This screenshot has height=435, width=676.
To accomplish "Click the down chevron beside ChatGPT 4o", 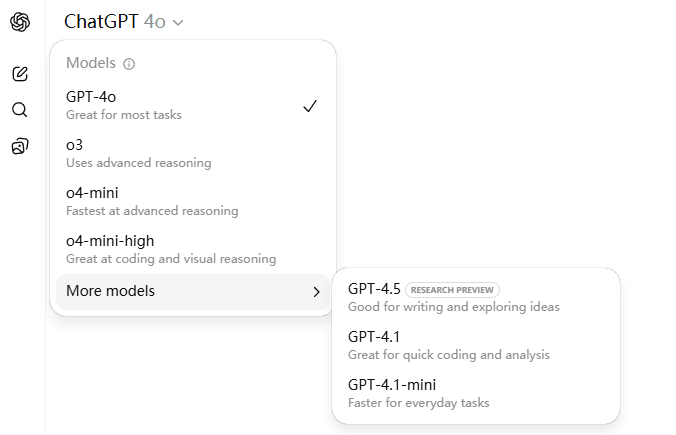I will click(x=178, y=22).
